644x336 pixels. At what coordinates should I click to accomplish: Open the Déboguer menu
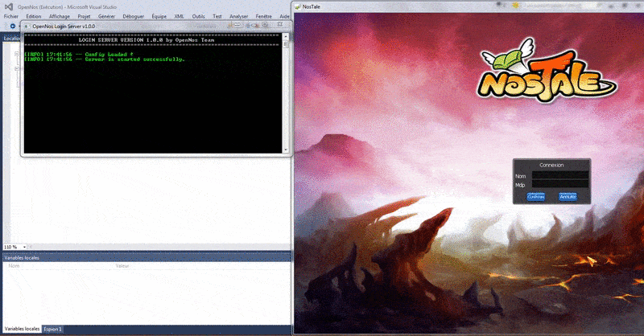pyautogui.click(x=133, y=15)
